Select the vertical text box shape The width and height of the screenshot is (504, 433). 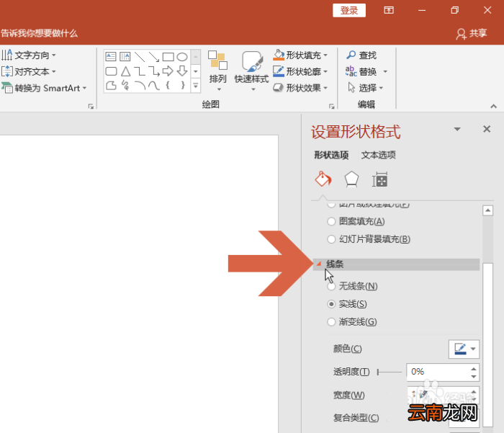pyautogui.click(x=125, y=57)
